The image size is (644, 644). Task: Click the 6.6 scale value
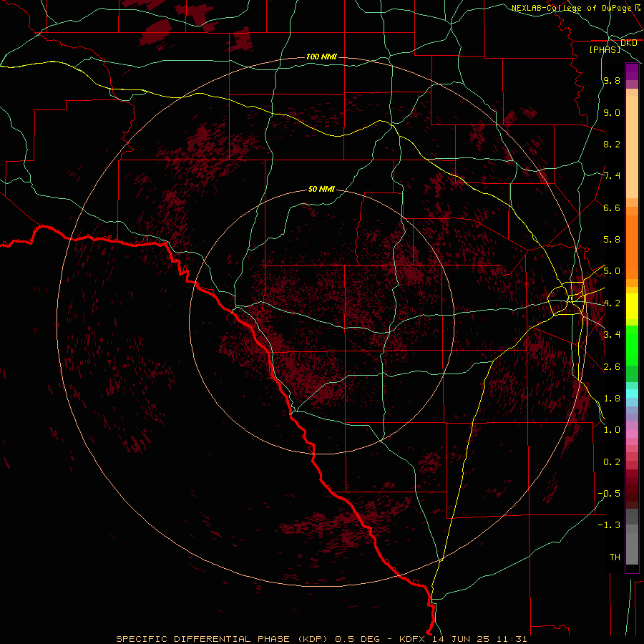(612, 208)
